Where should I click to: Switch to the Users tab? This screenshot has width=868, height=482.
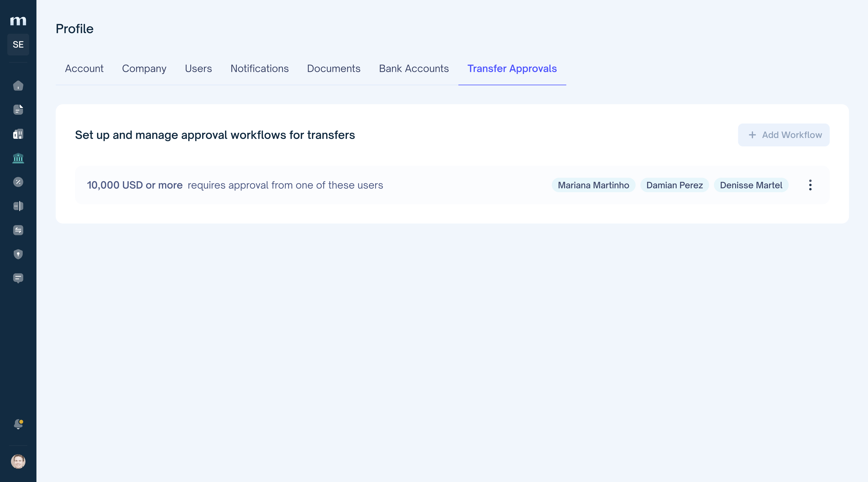click(198, 68)
